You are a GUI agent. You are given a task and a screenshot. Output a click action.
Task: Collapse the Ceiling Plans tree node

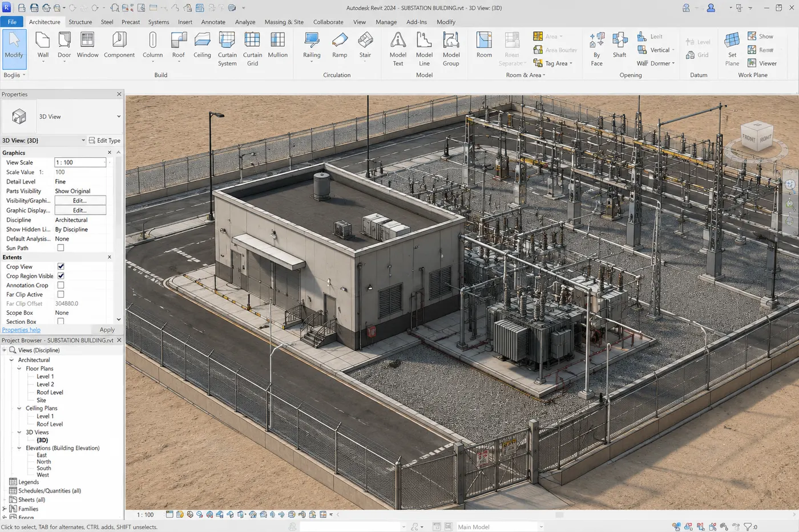[19, 408]
